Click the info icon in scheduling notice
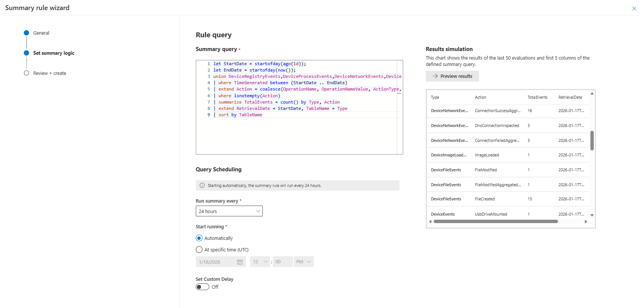644x308 pixels. [x=202, y=185]
